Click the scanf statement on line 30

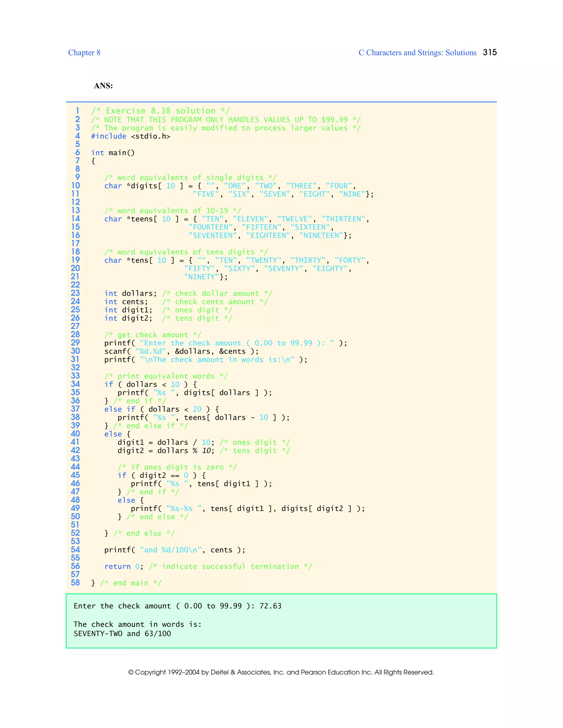click(181, 351)
